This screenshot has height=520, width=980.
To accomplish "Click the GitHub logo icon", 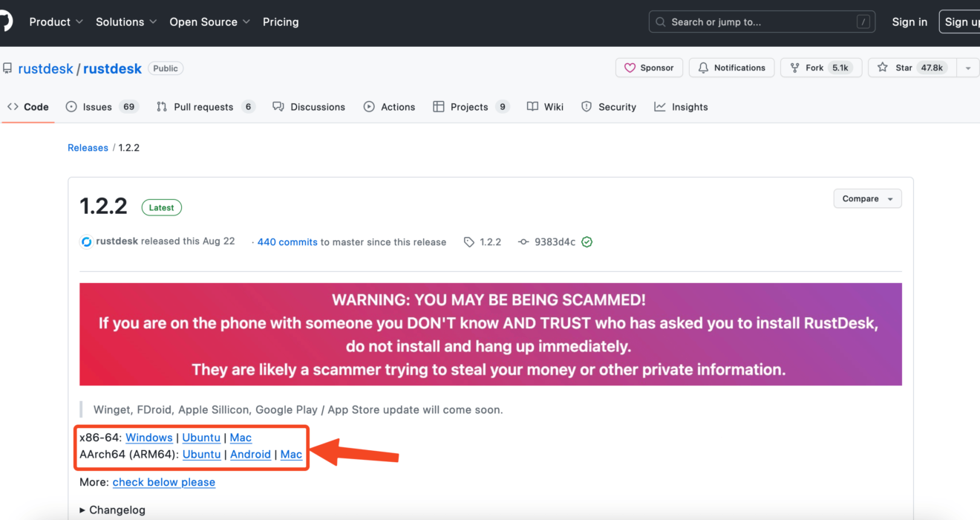I will pos(5,22).
